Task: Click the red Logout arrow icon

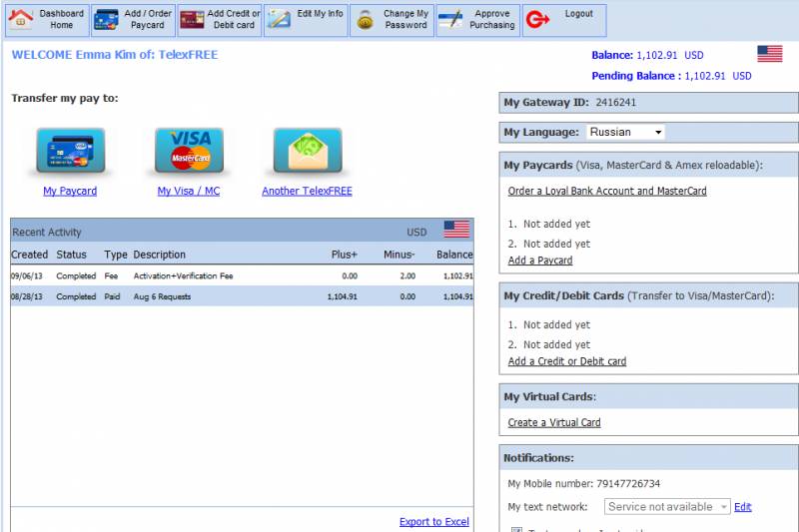Action: (537, 20)
